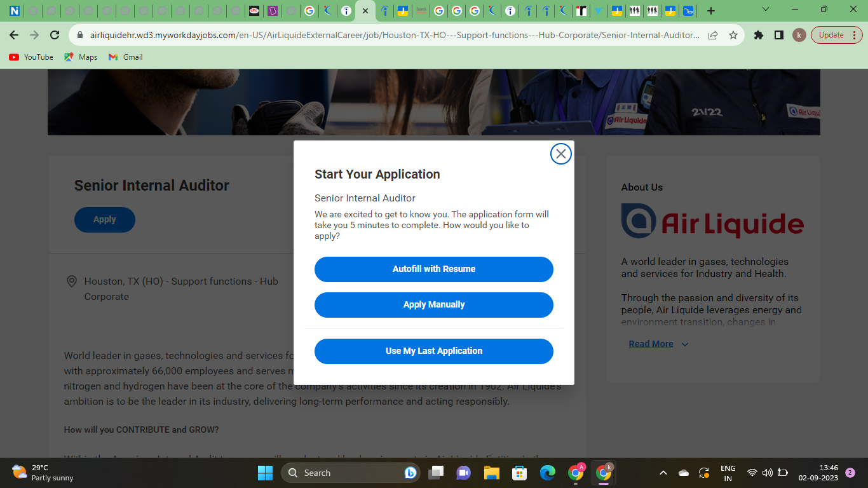Bookmark this tab with star

733,36
